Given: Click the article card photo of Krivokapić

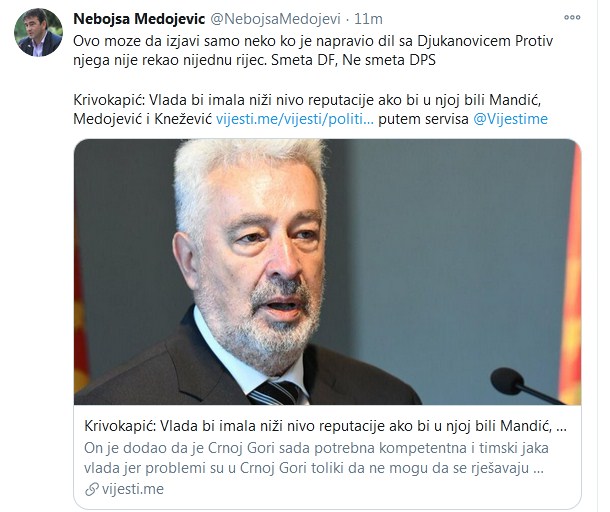Looking at the screenshot, I should point(327,272).
